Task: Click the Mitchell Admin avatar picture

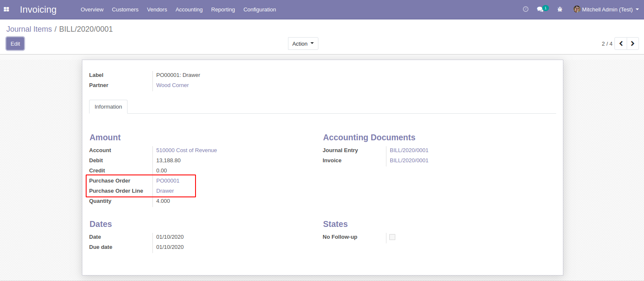Action: tap(576, 9)
